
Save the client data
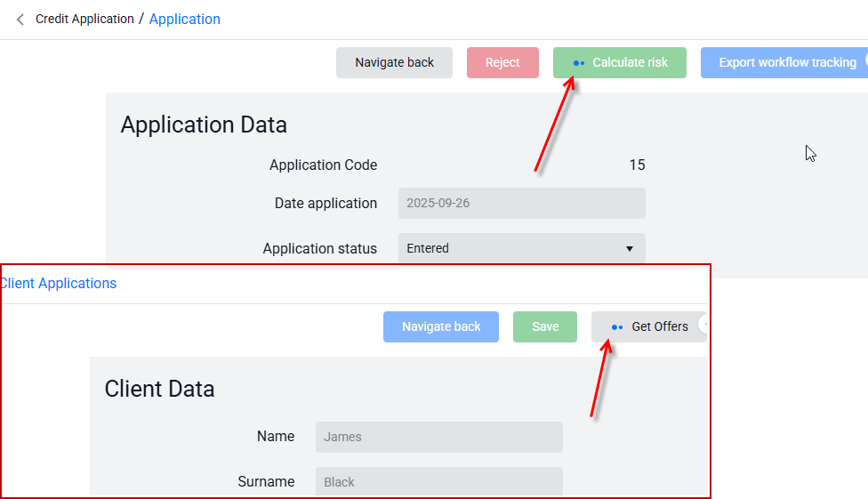[x=544, y=326]
